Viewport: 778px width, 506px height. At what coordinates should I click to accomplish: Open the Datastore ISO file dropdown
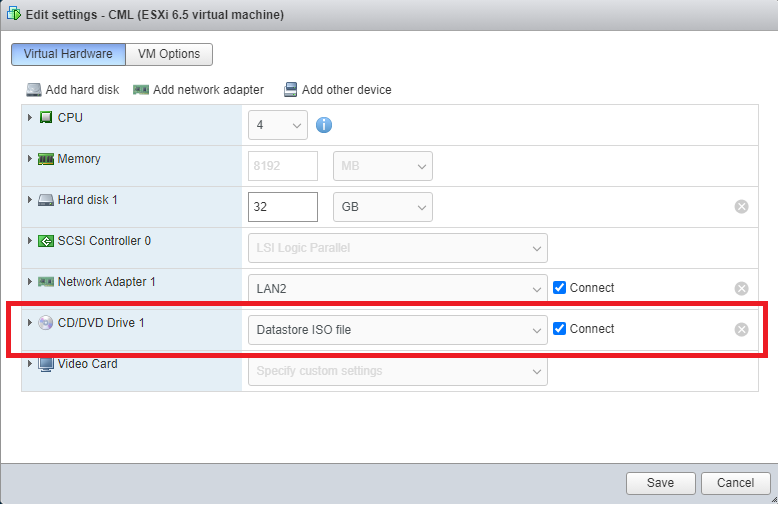tap(398, 330)
